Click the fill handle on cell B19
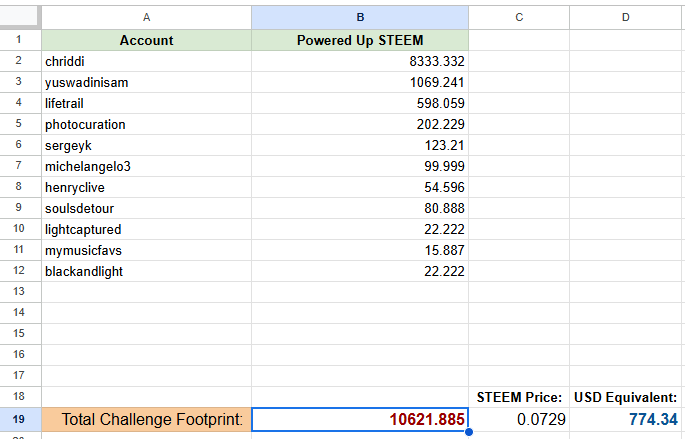 [468, 431]
